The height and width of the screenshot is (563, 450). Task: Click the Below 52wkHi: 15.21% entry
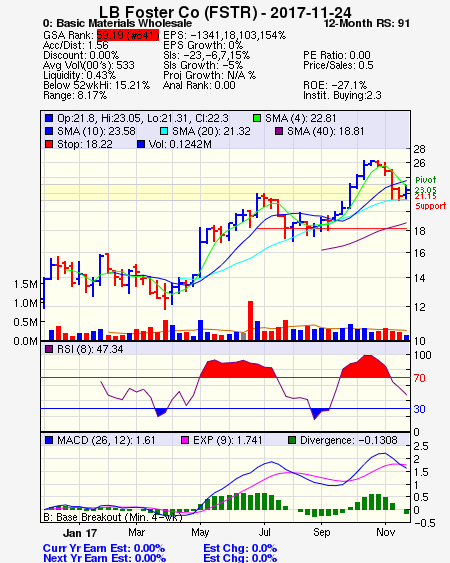point(97,85)
